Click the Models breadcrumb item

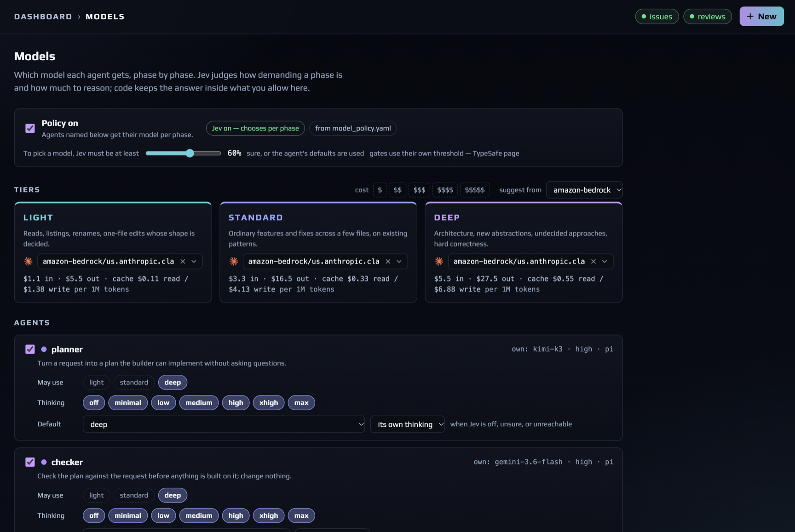click(x=105, y=17)
